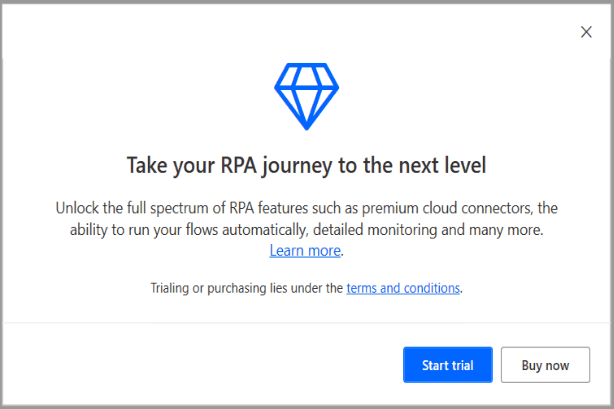Click the blue diamond premium icon
The width and height of the screenshot is (614, 409).
point(307,96)
